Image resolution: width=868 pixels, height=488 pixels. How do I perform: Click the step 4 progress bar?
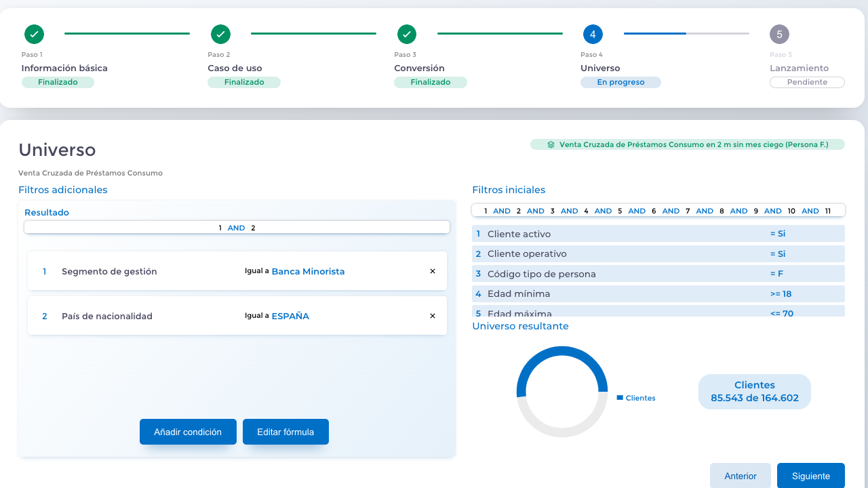pyautogui.click(x=686, y=33)
